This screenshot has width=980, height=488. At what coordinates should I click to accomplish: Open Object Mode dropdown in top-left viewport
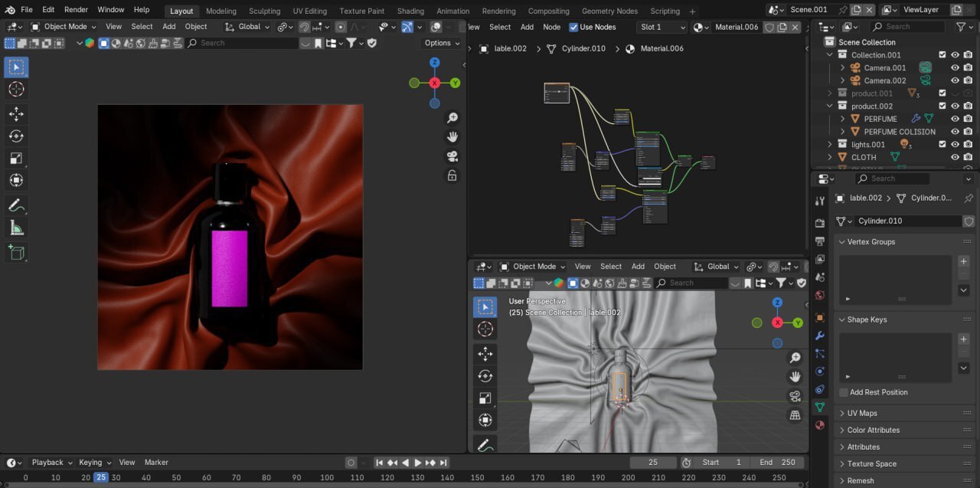64,27
